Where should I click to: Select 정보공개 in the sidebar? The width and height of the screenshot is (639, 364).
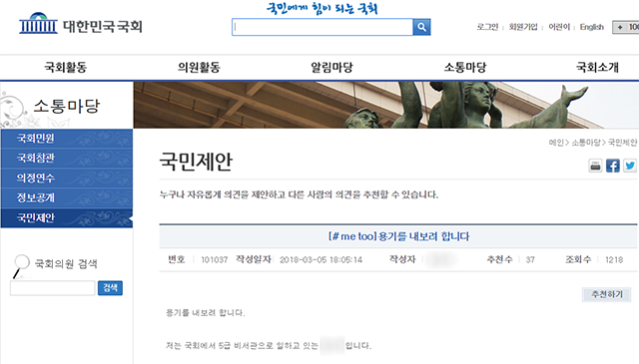[x=67, y=197]
